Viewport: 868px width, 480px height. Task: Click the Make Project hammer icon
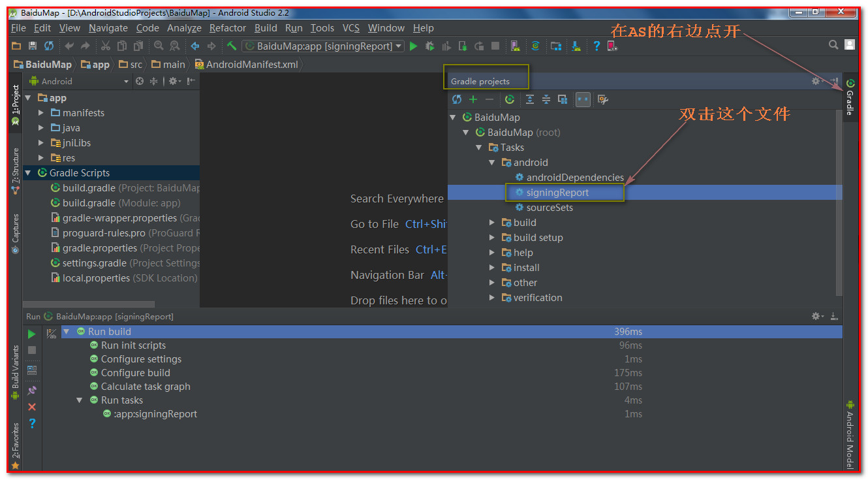[x=232, y=46]
